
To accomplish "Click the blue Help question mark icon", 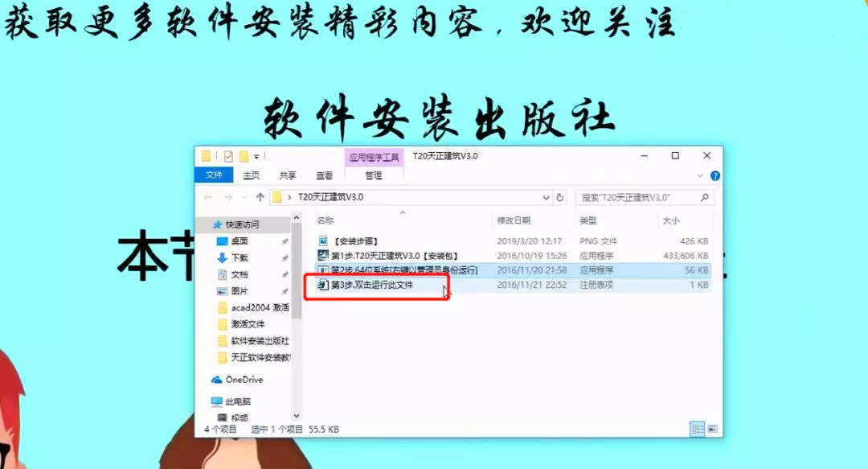I will 714,175.
